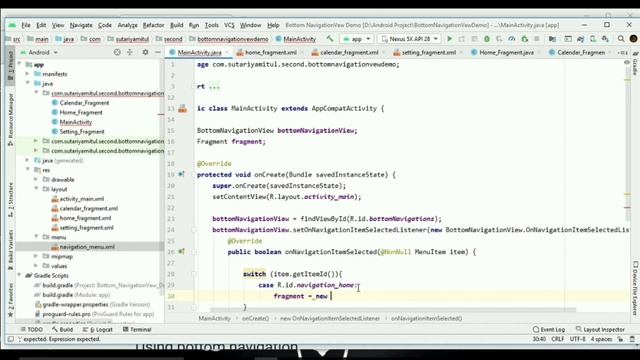
Task: Open the Refactor menu
Action: click(153, 25)
